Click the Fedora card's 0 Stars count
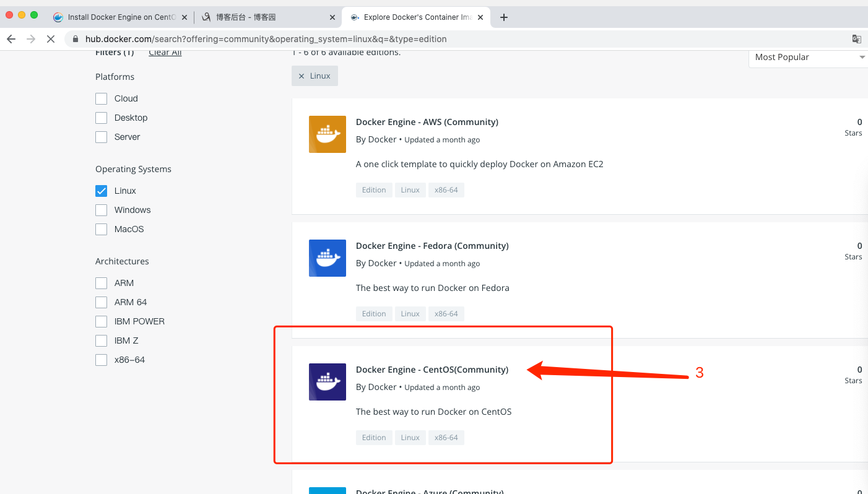This screenshot has height=494, width=868. 853,251
